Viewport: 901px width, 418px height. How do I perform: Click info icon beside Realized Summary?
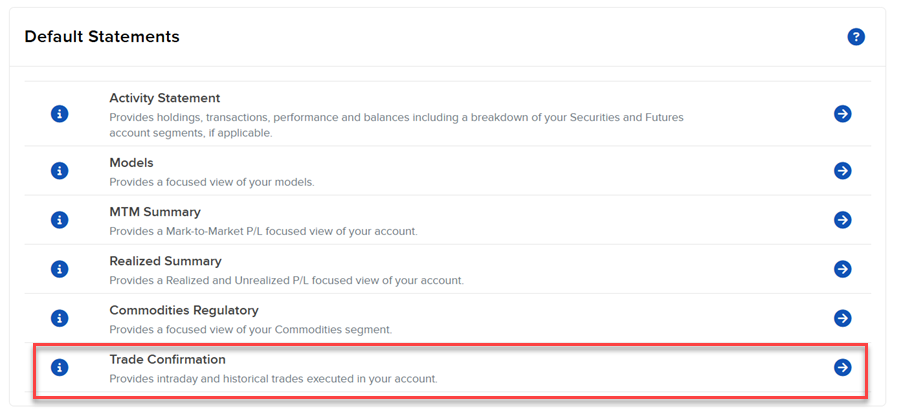coord(59,269)
